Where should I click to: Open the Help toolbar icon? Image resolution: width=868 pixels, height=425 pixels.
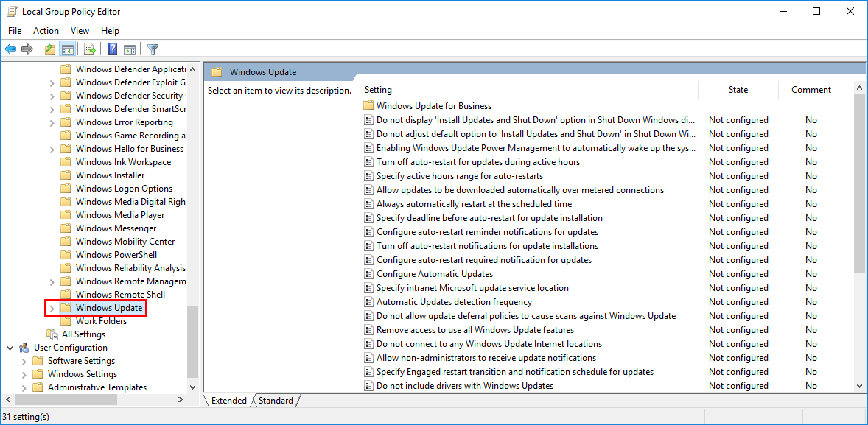pyautogui.click(x=113, y=49)
